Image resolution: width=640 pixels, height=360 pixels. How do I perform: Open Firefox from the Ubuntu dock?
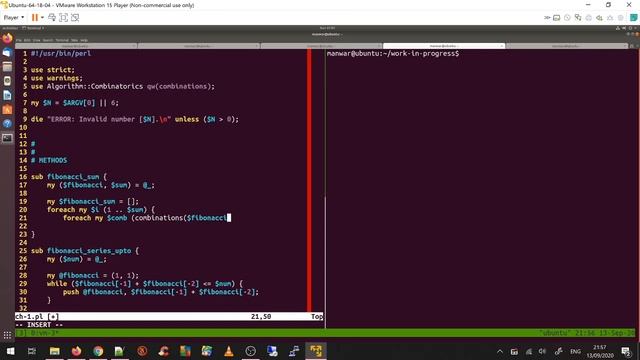7,39
